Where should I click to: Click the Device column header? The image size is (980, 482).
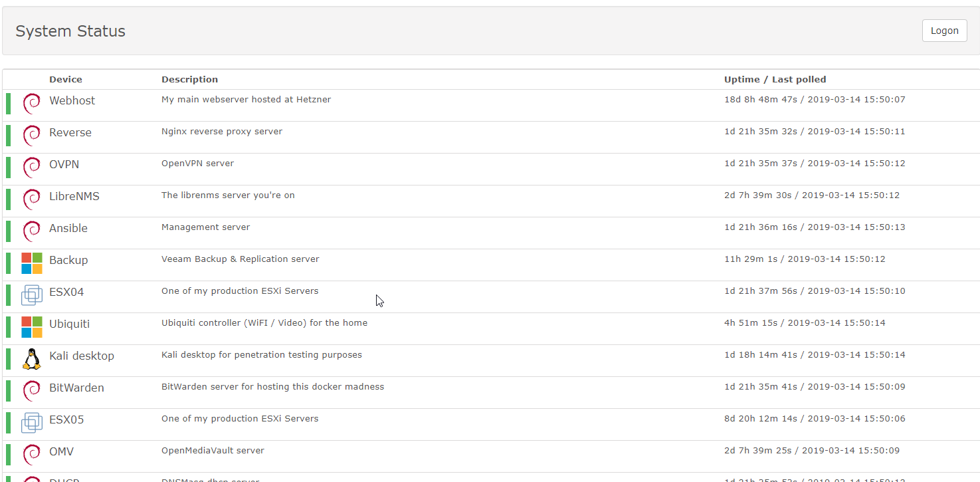[66, 79]
